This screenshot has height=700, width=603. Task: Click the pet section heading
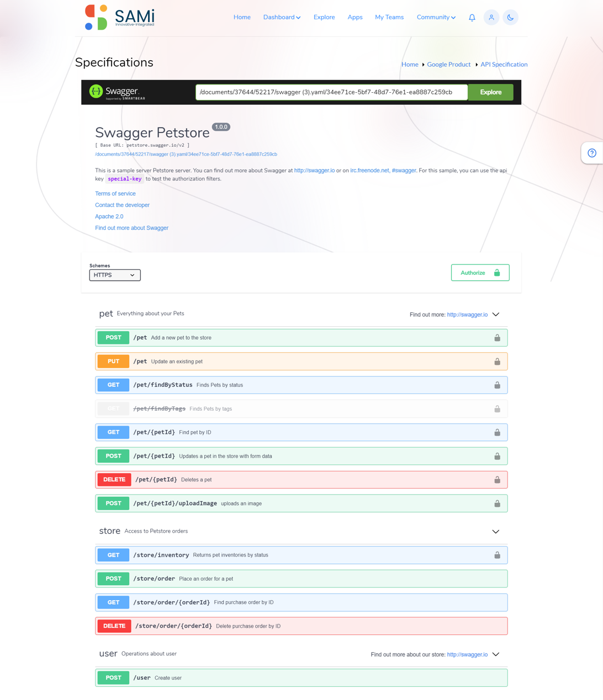pyautogui.click(x=106, y=314)
